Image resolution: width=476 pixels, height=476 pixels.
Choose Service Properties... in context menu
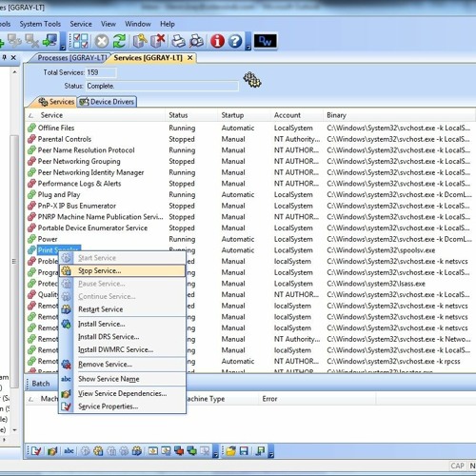point(123,407)
